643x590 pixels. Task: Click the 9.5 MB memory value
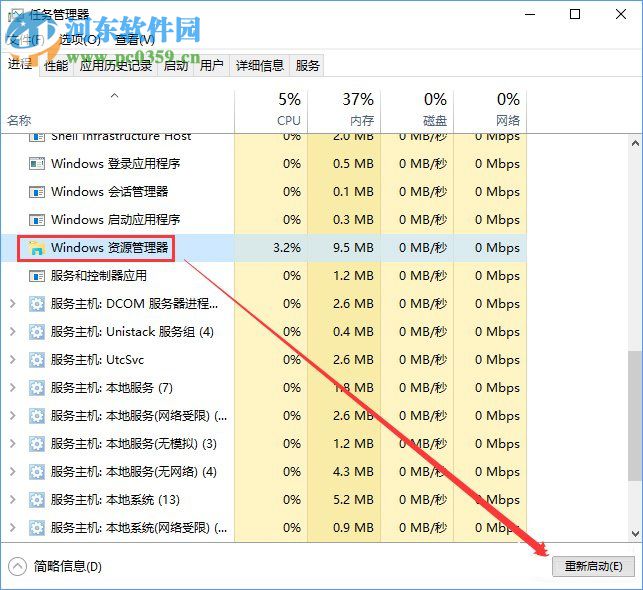click(x=353, y=248)
